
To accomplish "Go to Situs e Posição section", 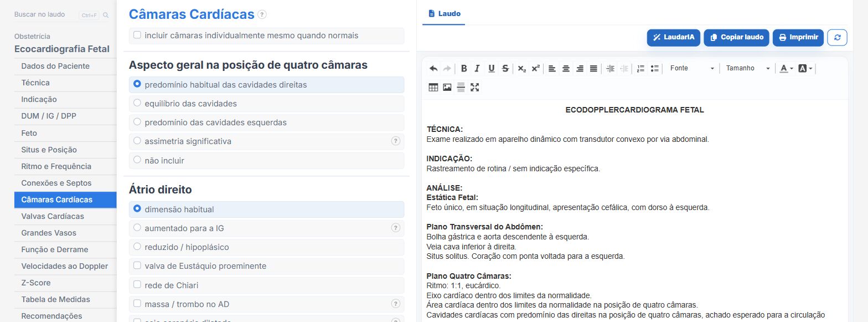I will (x=65, y=150).
